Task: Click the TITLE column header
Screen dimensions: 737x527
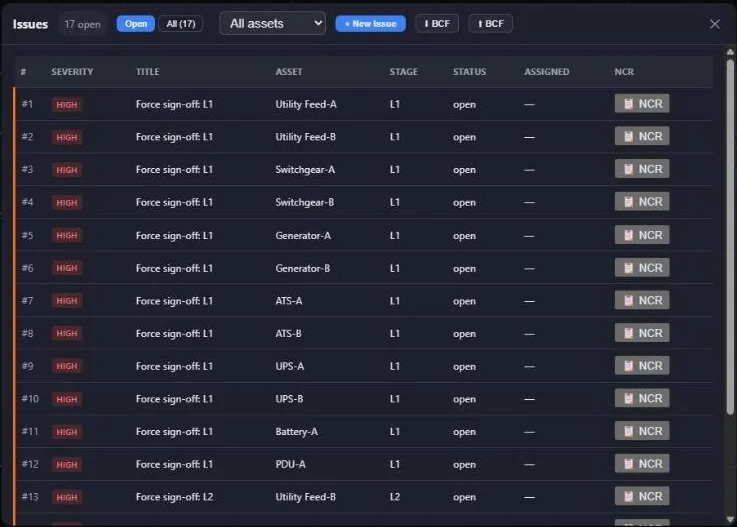Action: tap(148, 71)
